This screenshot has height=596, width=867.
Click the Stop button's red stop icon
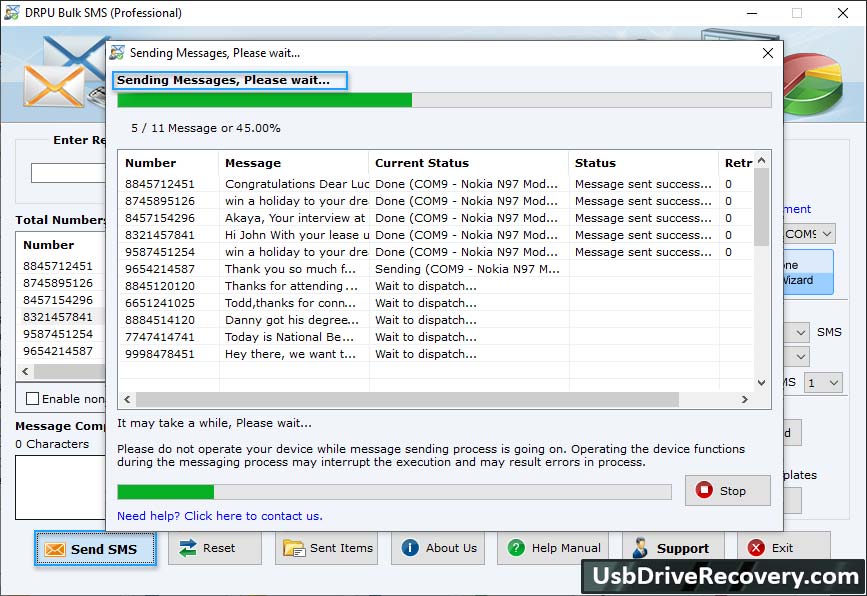coord(704,490)
